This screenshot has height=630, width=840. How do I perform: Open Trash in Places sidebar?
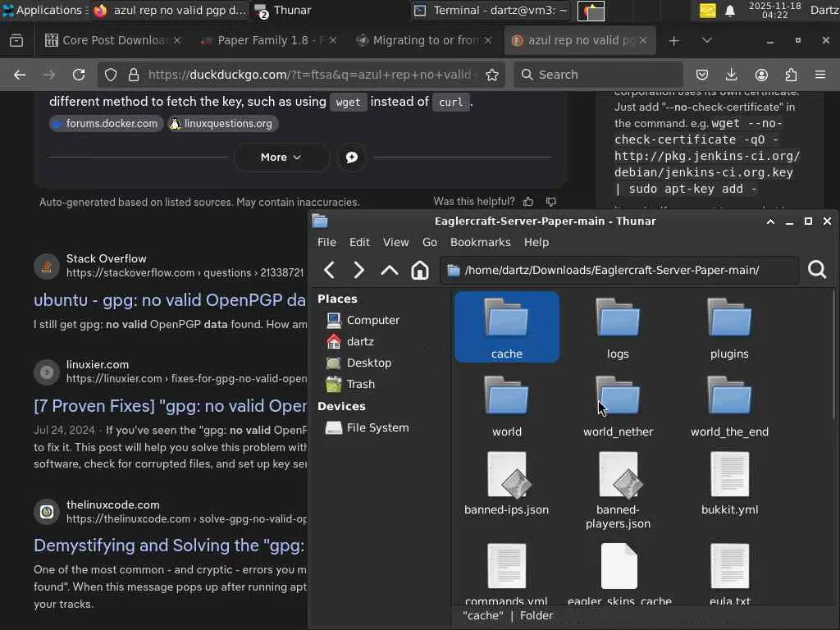pyautogui.click(x=351, y=384)
